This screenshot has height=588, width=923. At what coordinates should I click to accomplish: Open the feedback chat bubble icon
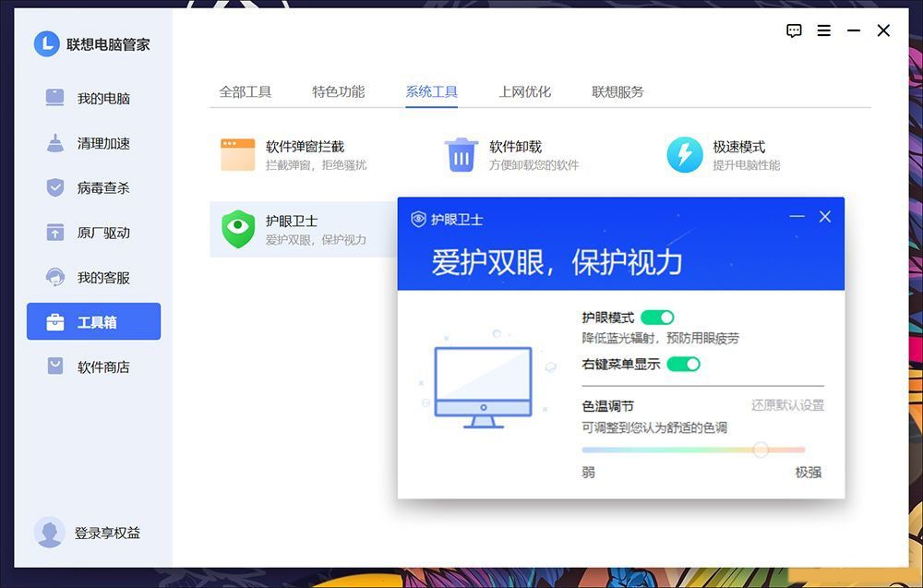click(794, 30)
